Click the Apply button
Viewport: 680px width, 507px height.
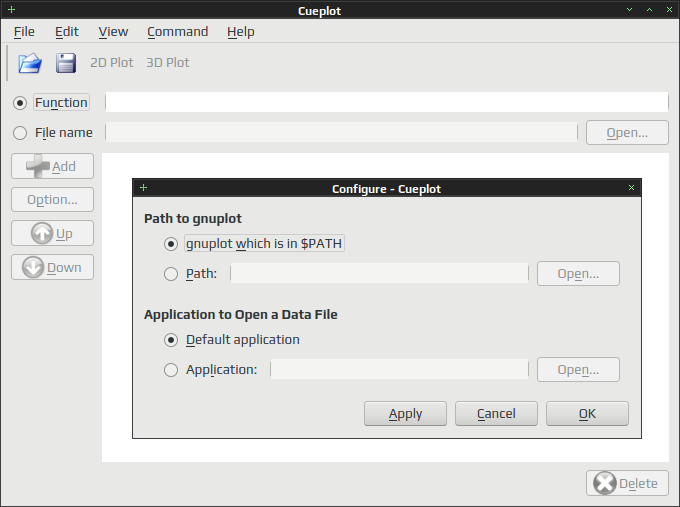(x=405, y=414)
